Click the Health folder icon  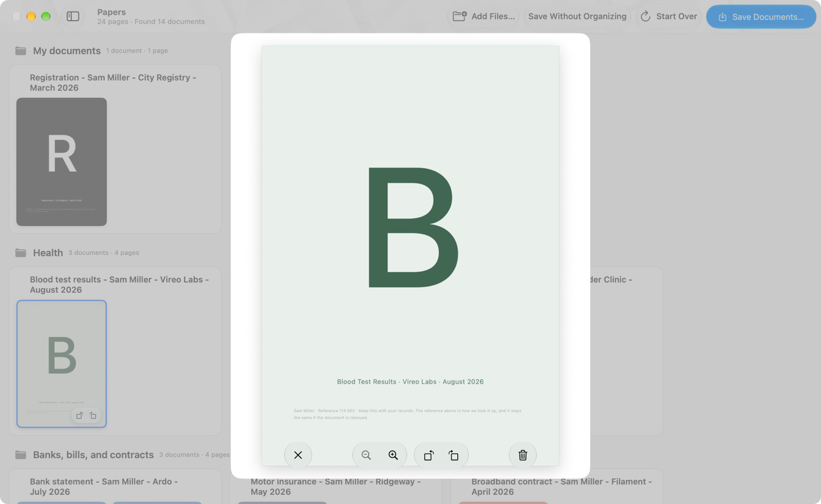click(x=21, y=253)
